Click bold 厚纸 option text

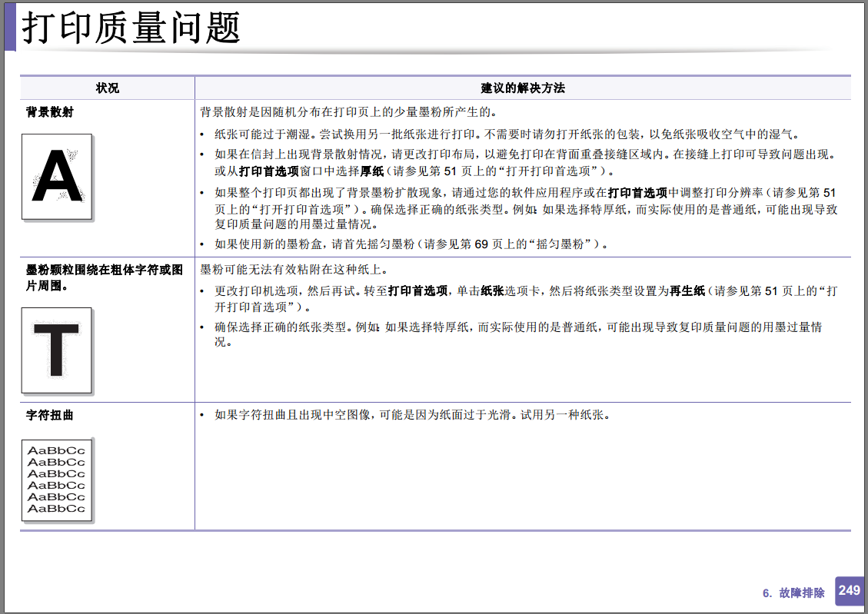(372, 171)
